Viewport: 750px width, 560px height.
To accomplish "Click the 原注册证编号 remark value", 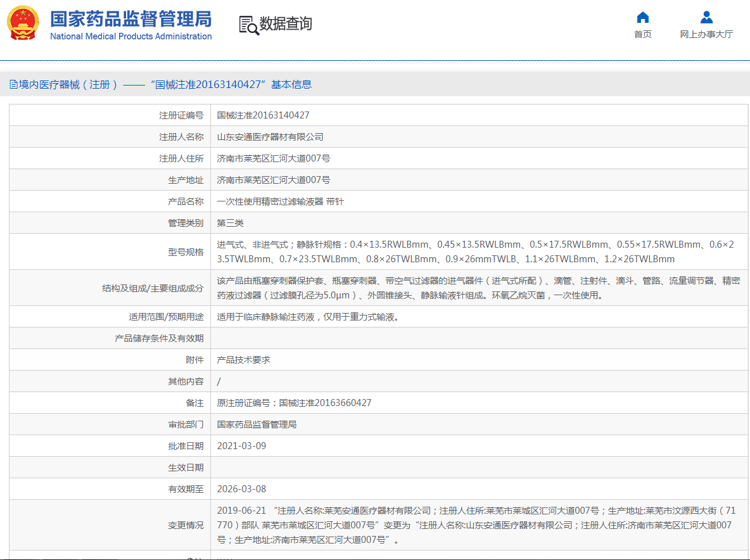I will click(294, 403).
